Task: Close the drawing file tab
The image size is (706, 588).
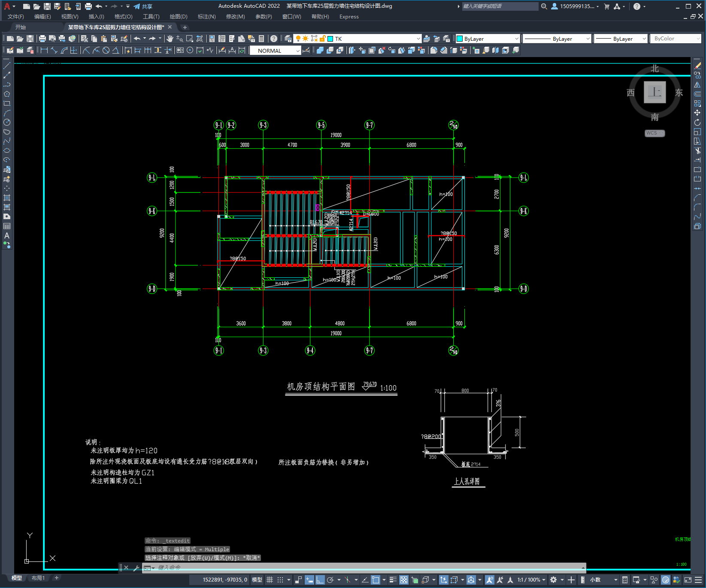Action: tap(170, 27)
